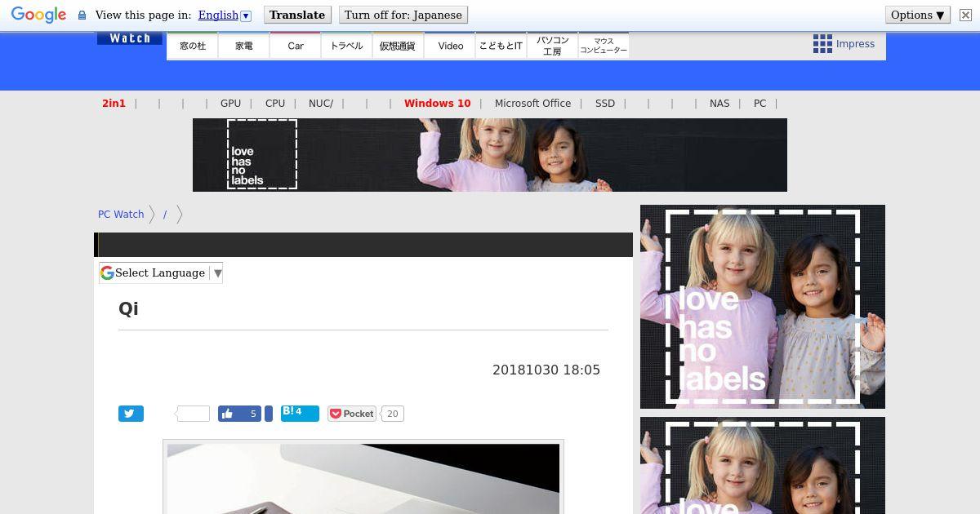The image size is (980, 514).
Task: Click the article date 20181030 18:05
Action: (546, 370)
